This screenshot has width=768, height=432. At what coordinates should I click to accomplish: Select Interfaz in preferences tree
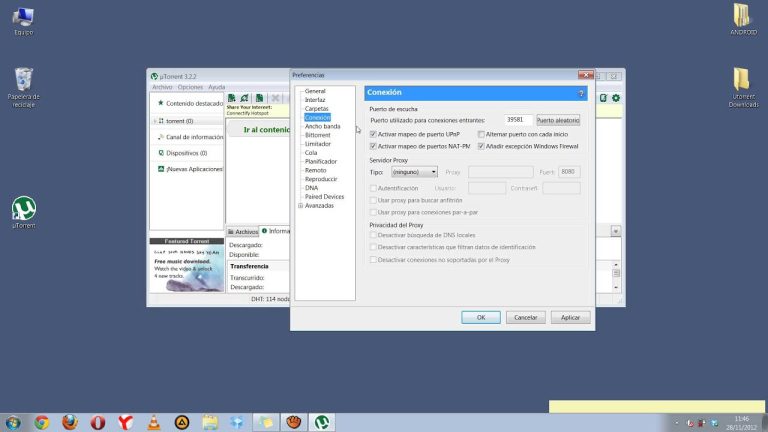point(315,100)
